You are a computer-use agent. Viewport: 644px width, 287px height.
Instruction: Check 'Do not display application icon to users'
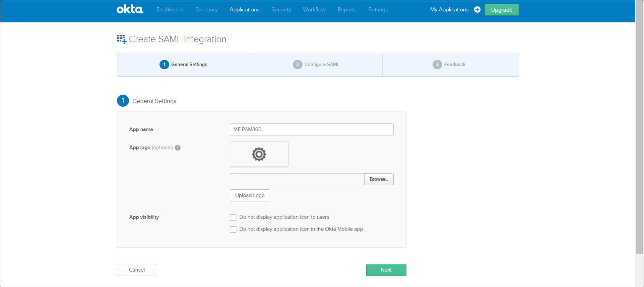tap(233, 217)
